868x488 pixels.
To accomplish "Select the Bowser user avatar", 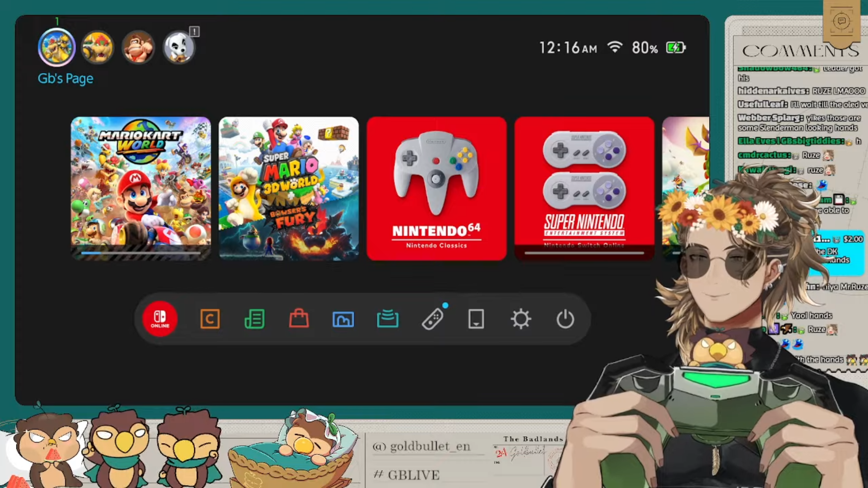I will [97, 48].
